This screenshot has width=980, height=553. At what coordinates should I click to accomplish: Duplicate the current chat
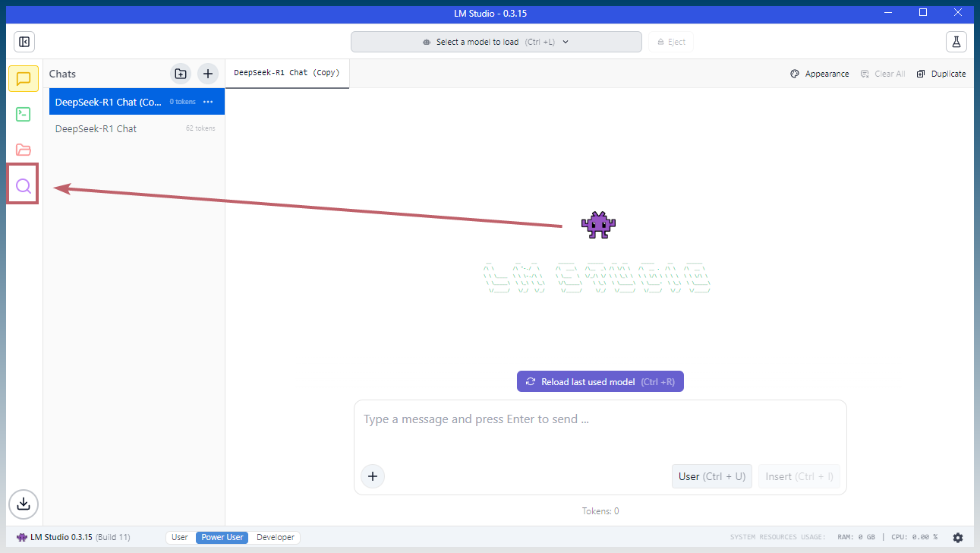[941, 74]
